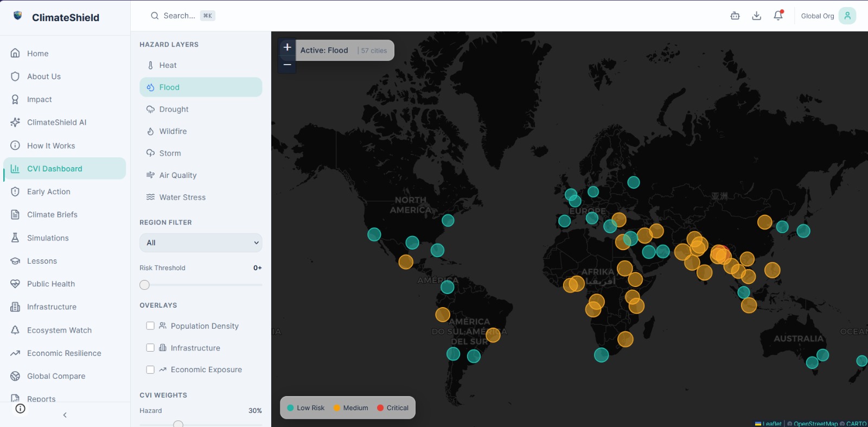
Task: Collapse sidebar using the left chevron
Action: [65, 415]
